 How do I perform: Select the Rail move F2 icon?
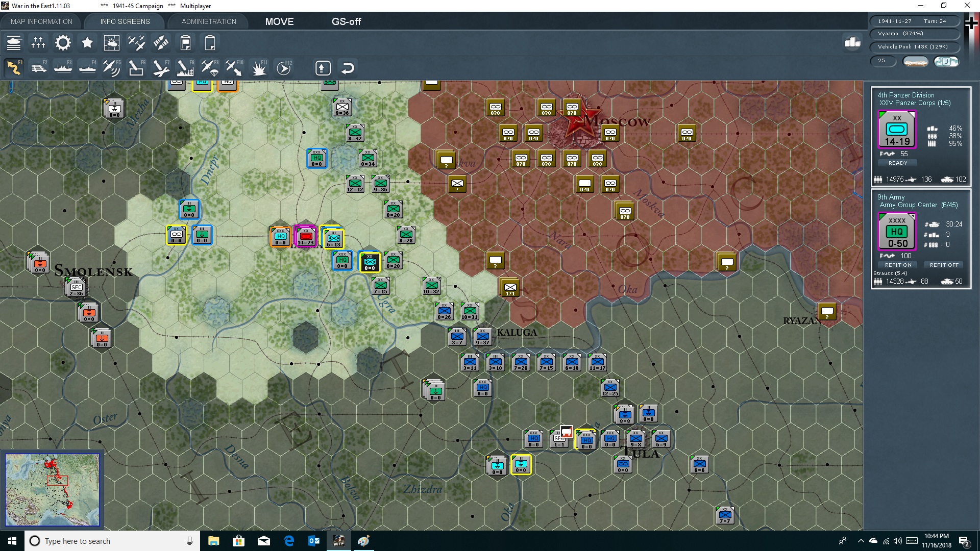[38, 68]
